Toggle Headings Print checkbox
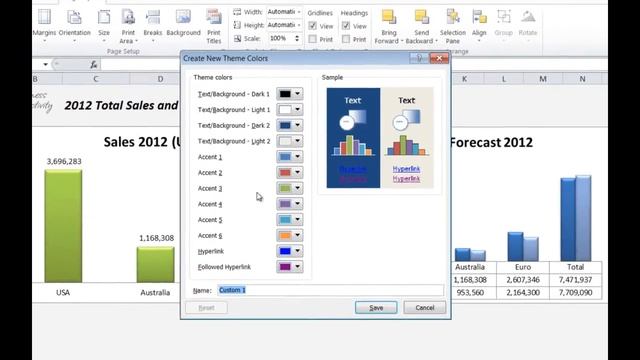 pos(346,39)
